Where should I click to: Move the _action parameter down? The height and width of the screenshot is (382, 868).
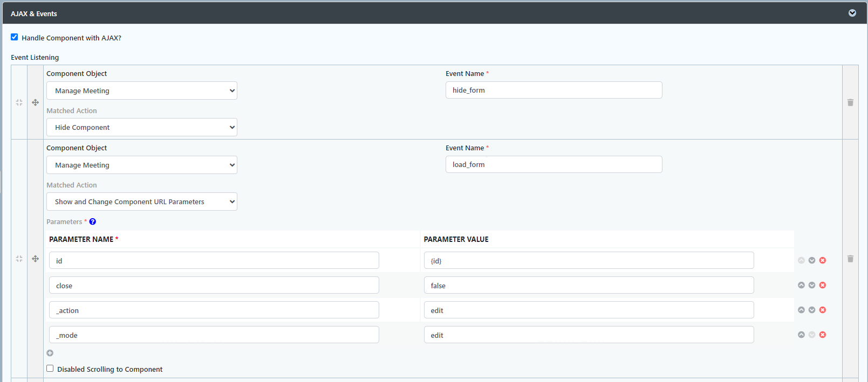(x=812, y=310)
